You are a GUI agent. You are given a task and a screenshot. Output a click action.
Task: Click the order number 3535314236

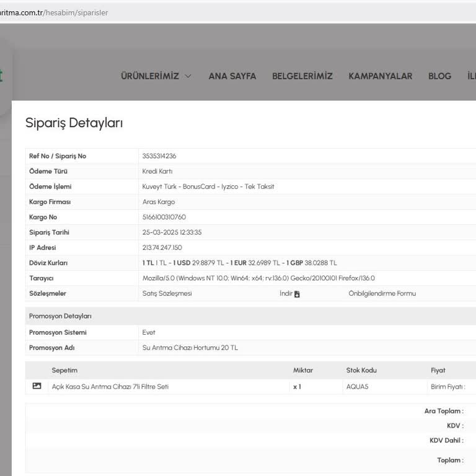pos(159,156)
